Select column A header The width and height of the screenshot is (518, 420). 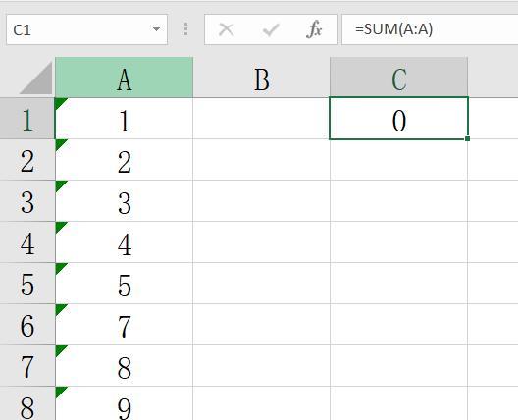124,78
